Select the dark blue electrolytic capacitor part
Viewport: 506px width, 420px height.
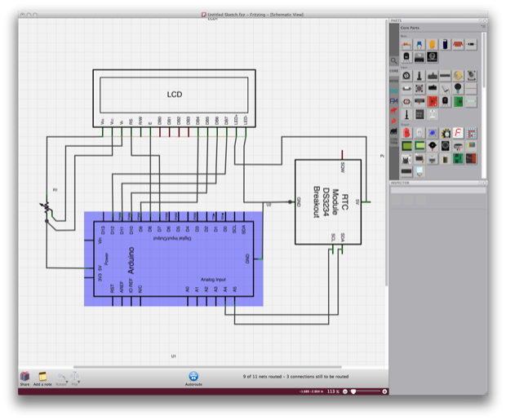click(445, 45)
